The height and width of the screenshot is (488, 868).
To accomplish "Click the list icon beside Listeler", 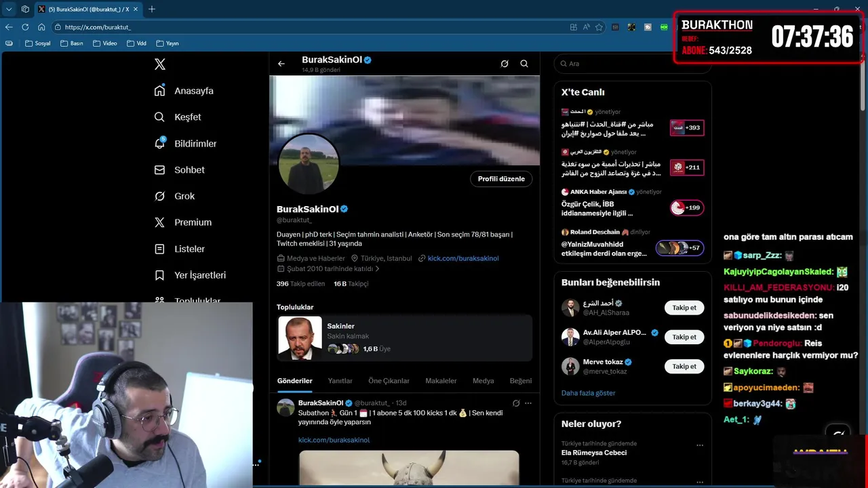I will tap(160, 249).
